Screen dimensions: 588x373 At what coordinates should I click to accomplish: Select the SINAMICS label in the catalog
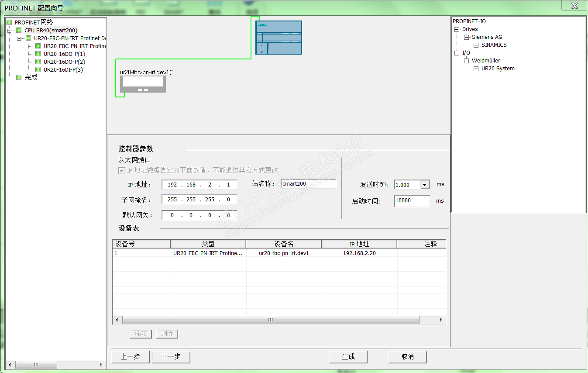point(494,45)
